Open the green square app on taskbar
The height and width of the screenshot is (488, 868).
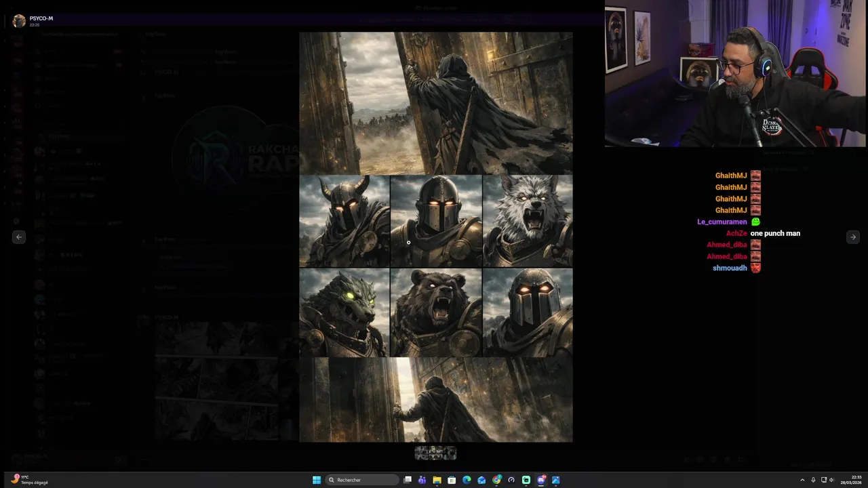(526, 480)
